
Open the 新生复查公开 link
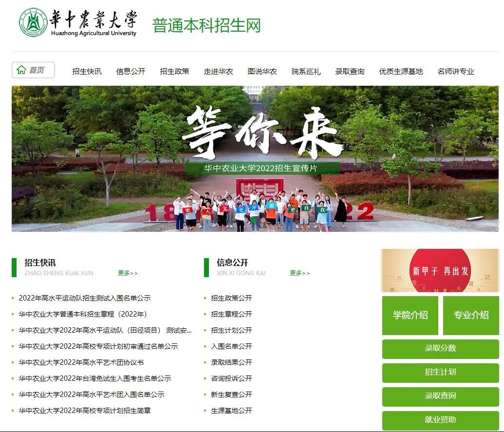pyautogui.click(x=231, y=394)
